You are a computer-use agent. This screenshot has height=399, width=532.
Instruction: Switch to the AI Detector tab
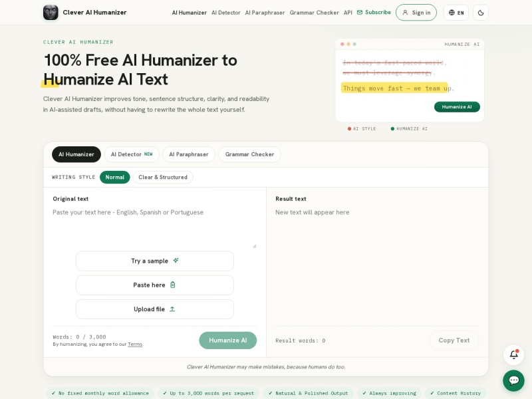[132, 154]
